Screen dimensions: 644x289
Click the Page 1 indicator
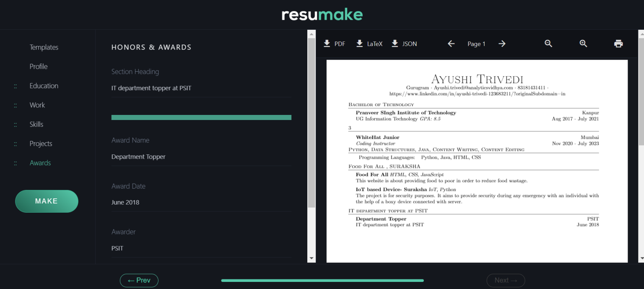476,44
